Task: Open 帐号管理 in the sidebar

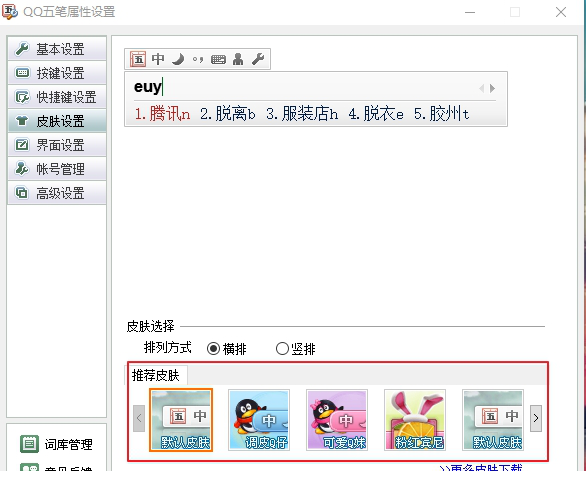Action: click(x=57, y=169)
